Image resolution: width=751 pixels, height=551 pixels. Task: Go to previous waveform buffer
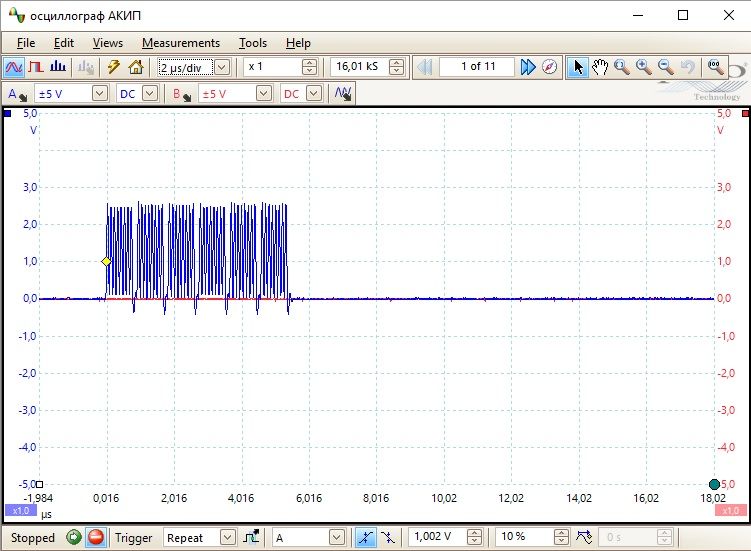[424, 67]
